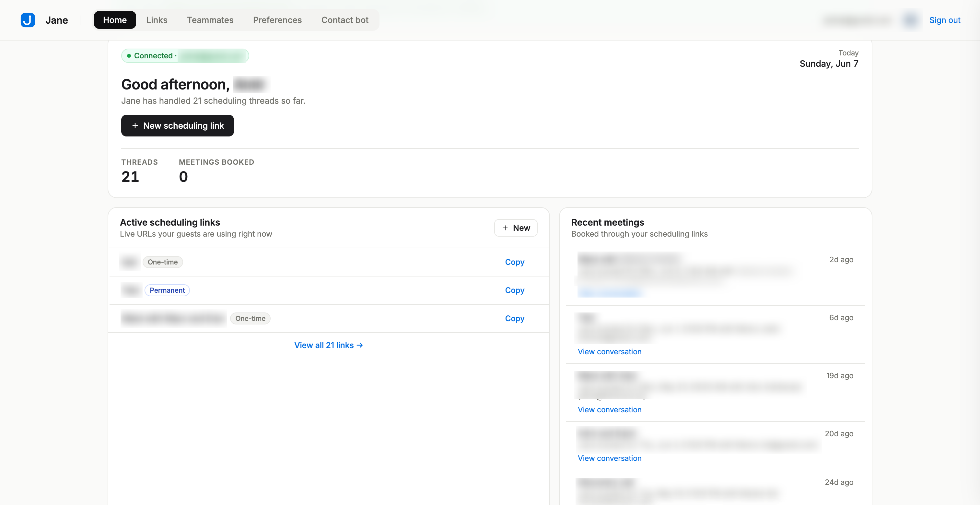
Task: Click the Jane app name in header
Action: 57,20
